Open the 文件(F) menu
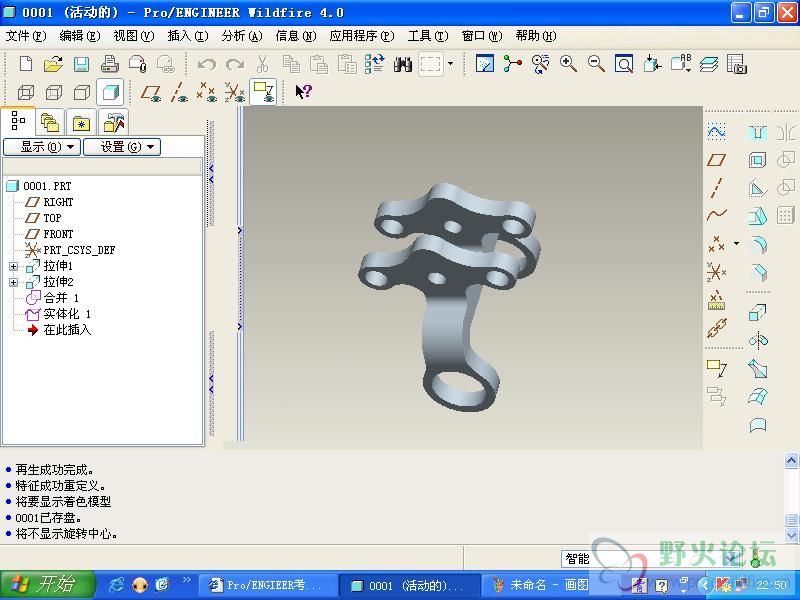Viewport: 800px width, 600px height. click(26, 36)
